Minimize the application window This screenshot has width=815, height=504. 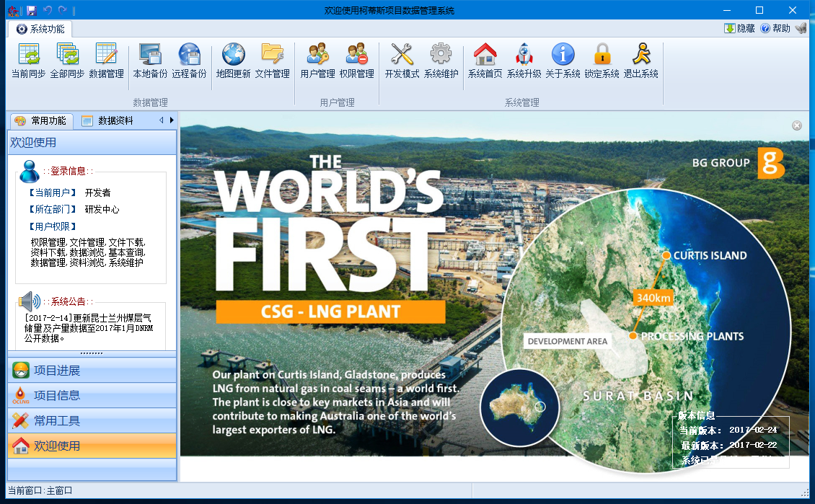click(727, 10)
